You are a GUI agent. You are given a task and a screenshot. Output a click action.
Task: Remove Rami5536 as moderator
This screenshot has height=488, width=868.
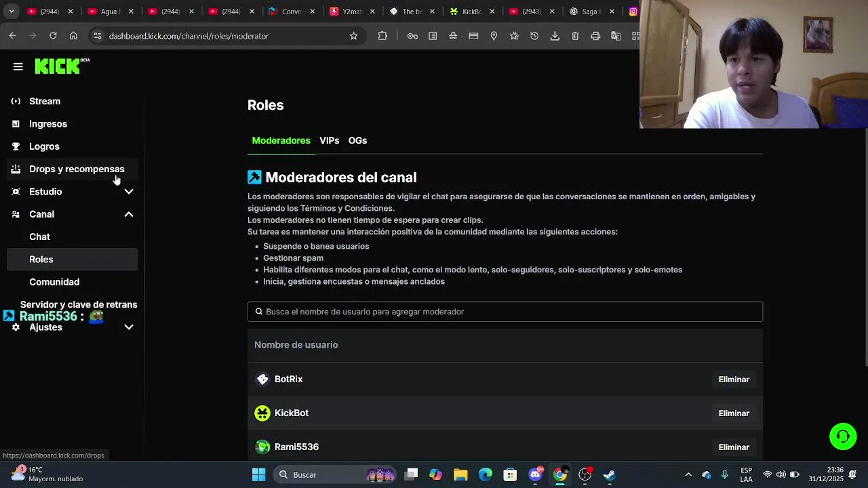point(734,447)
